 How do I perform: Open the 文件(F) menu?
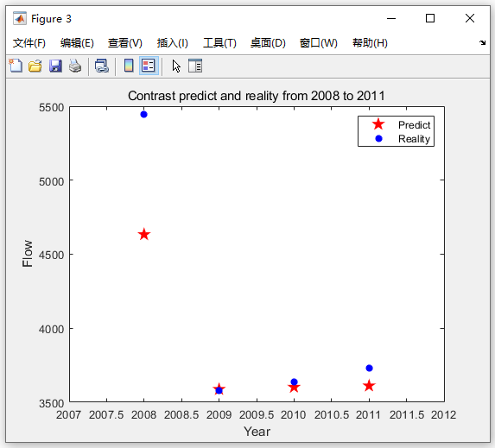click(29, 43)
